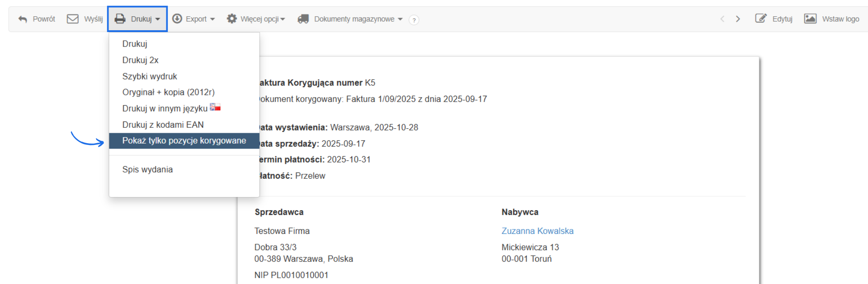868x284 pixels.
Task: Click the Wstaw logo image icon
Action: coord(810,19)
